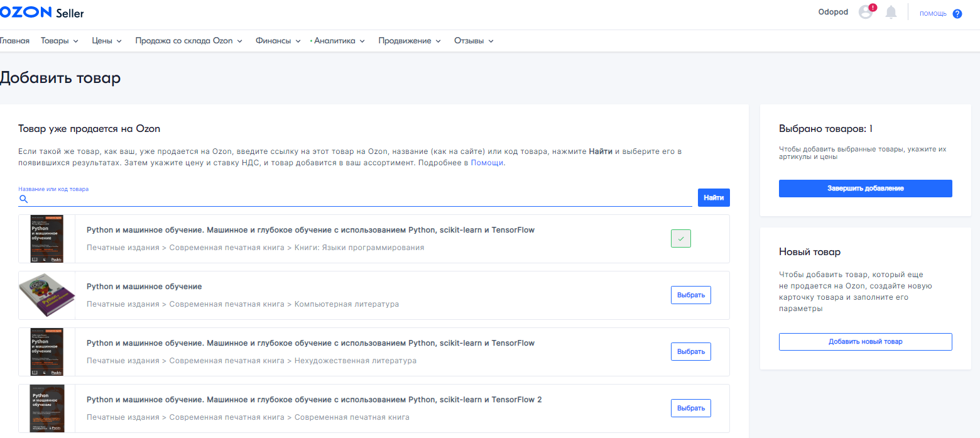Select the Компьютерная литература product with Выбрать
The width and height of the screenshot is (980, 438).
point(691,295)
